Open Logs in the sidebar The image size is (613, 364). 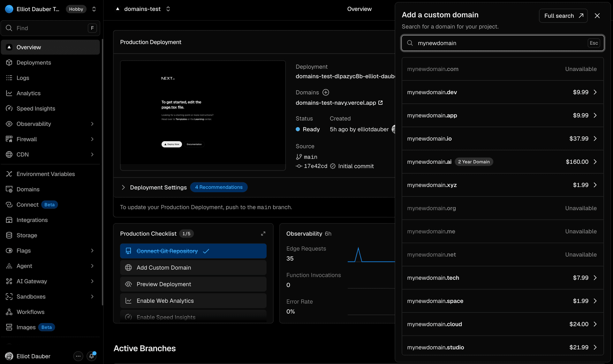[x=50, y=78]
